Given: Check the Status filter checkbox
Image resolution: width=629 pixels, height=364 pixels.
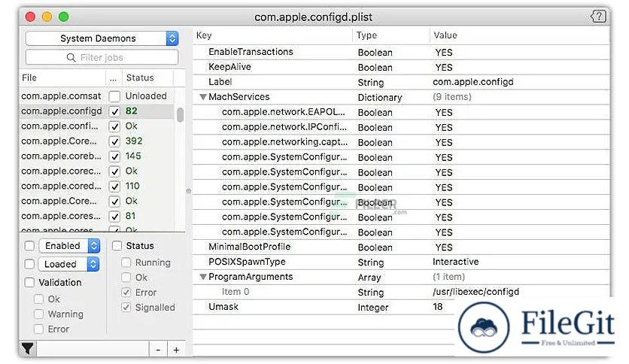Looking at the screenshot, I should click(x=117, y=246).
